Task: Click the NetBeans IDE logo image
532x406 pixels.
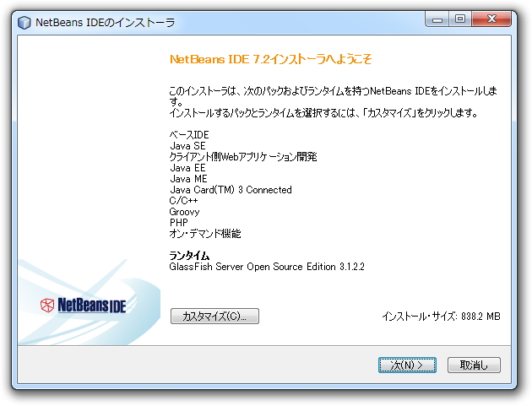Action: pos(83,305)
